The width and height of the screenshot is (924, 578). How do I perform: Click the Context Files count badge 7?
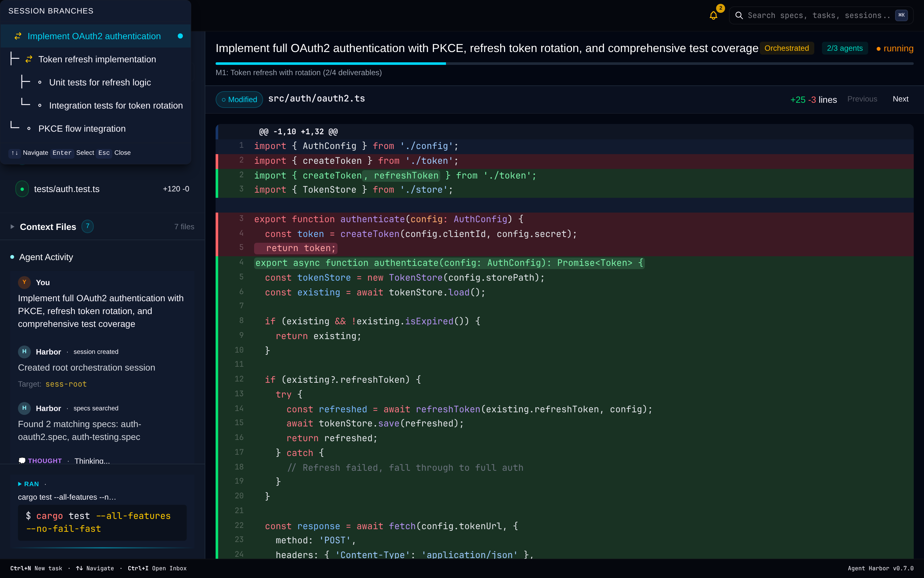[x=88, y=226]
